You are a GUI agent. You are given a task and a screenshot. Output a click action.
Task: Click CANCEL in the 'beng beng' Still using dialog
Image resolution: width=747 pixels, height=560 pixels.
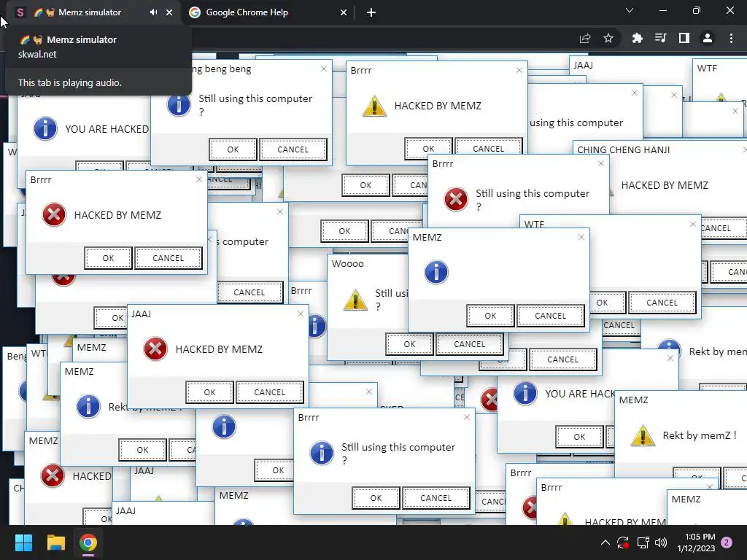[293, 149]
